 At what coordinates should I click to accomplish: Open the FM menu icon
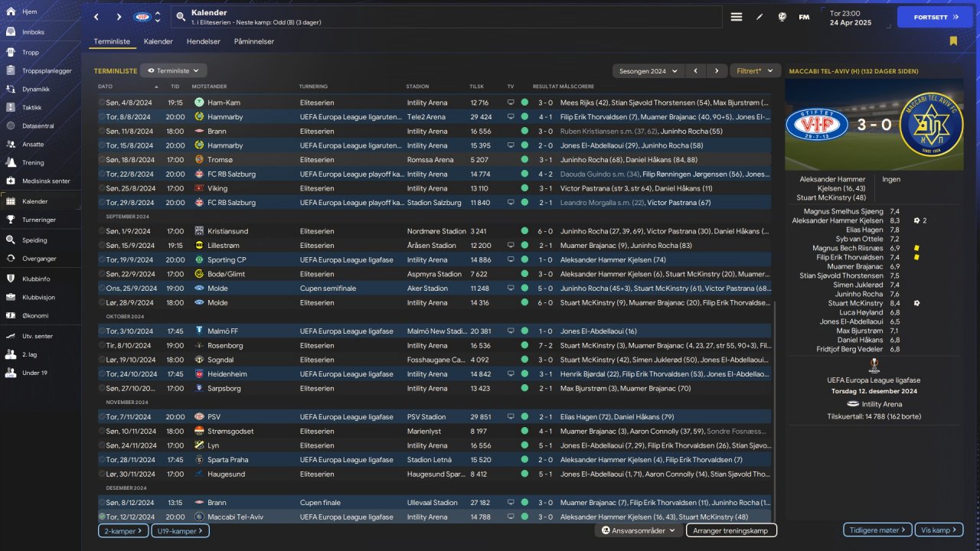coord(804,17)
